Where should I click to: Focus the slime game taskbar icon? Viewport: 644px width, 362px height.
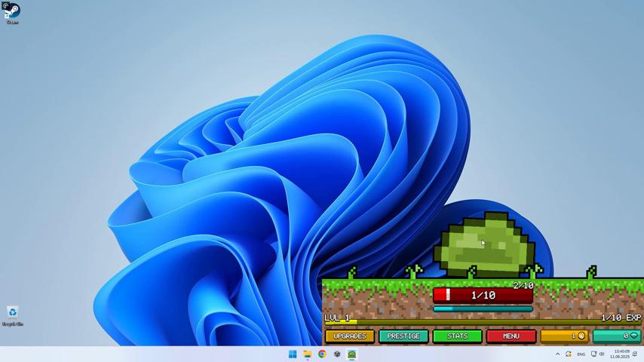click(x=351, y=354)
